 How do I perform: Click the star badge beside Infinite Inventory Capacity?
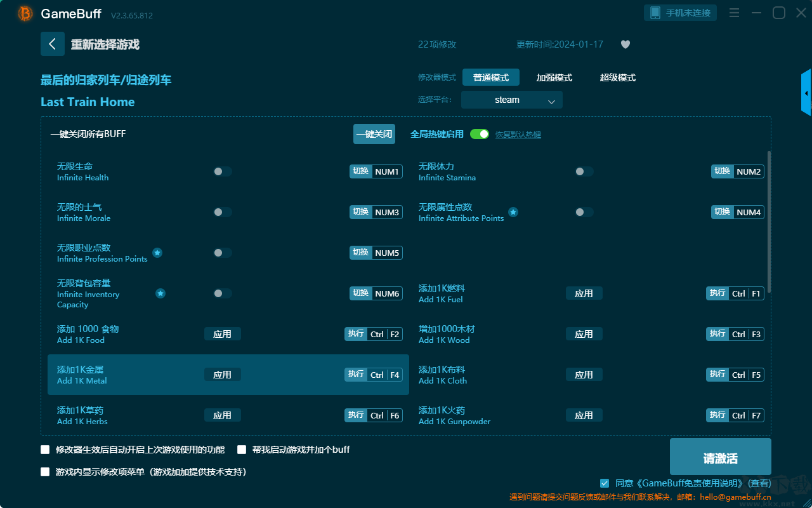pos(160,293)
